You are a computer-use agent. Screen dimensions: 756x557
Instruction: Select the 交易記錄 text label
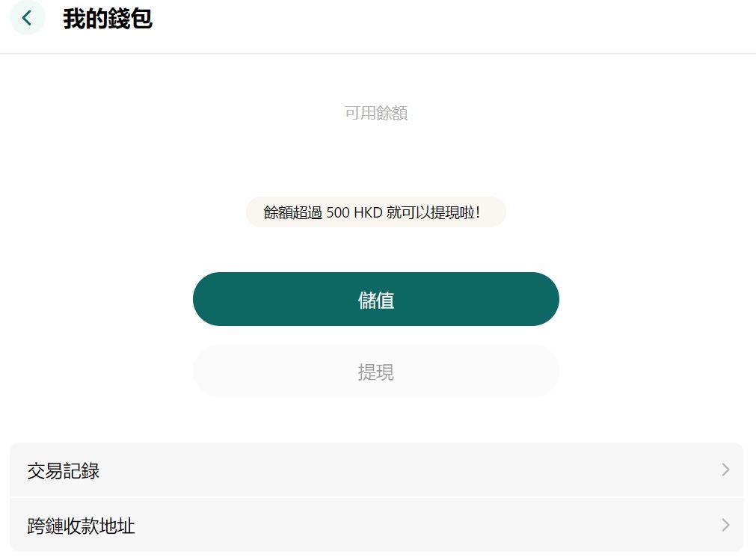pyautogui.click(x=63, y=471)
